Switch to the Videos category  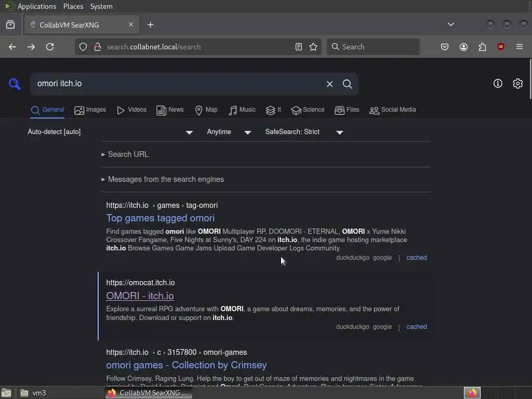point(131,110)
